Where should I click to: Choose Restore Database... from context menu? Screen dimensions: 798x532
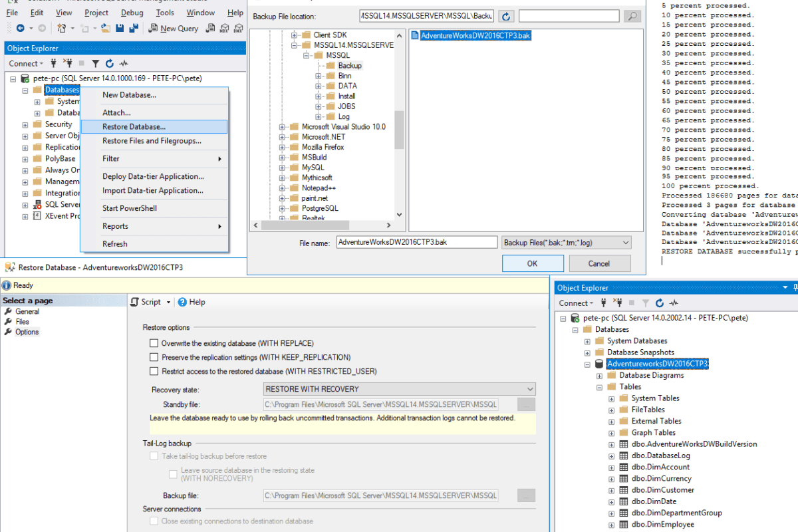(154, 126)
